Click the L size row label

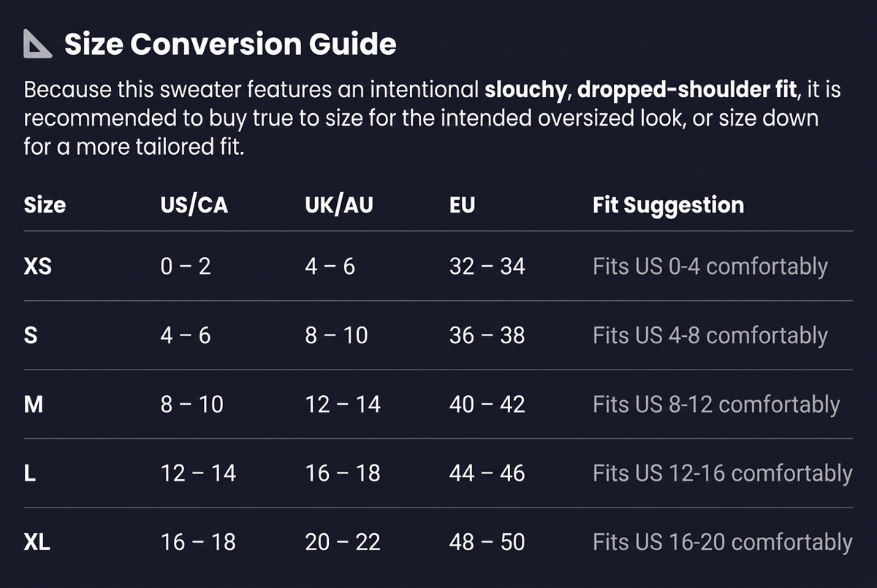pos(30,473)
